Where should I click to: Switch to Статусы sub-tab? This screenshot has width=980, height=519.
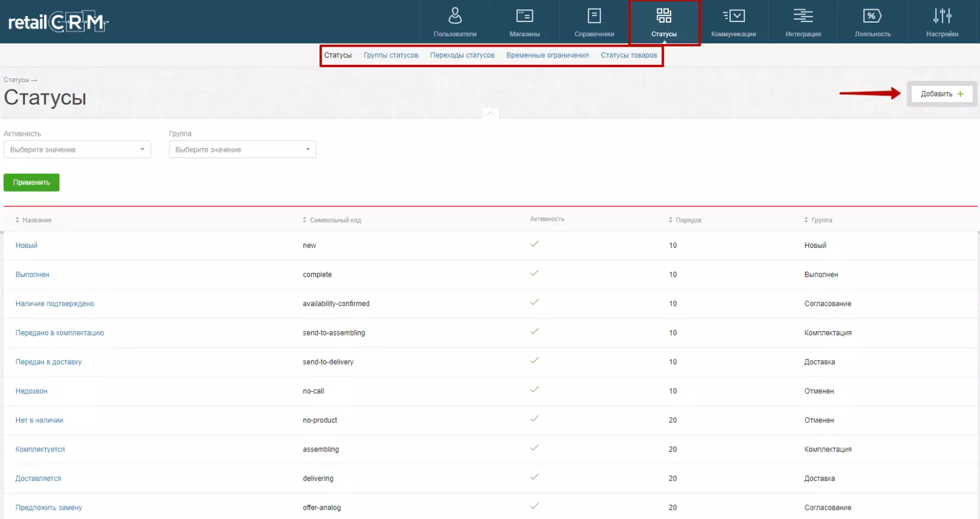pyautogui.click(x=338, y=55)
